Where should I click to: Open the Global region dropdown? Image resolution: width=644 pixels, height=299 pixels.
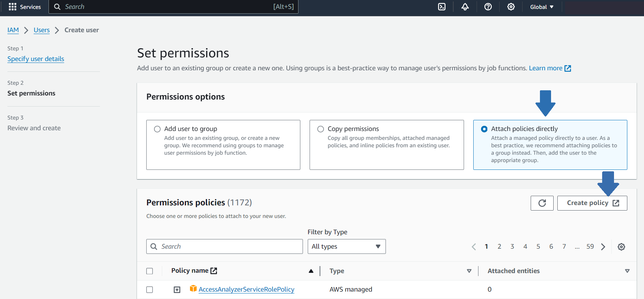542,7
